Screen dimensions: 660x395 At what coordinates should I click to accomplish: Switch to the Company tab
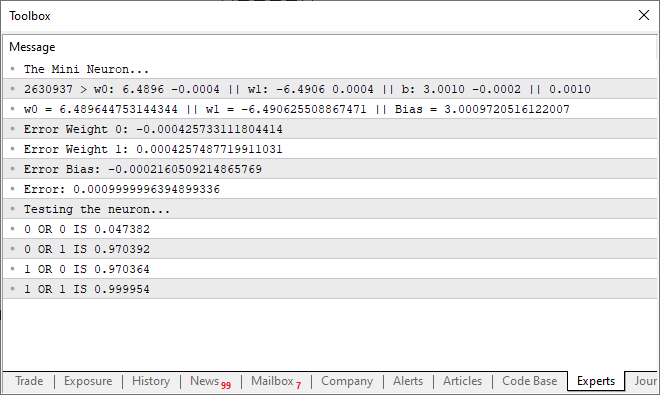point(347,381)
